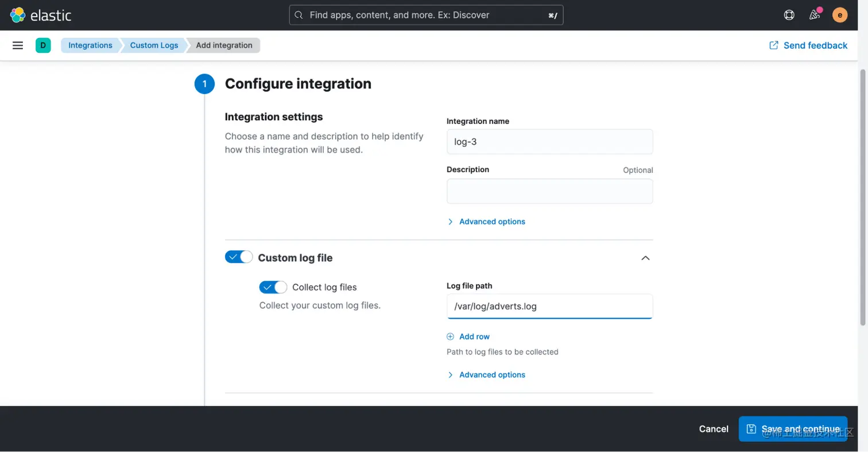Open the user avatar menu

tap(840, 15)
